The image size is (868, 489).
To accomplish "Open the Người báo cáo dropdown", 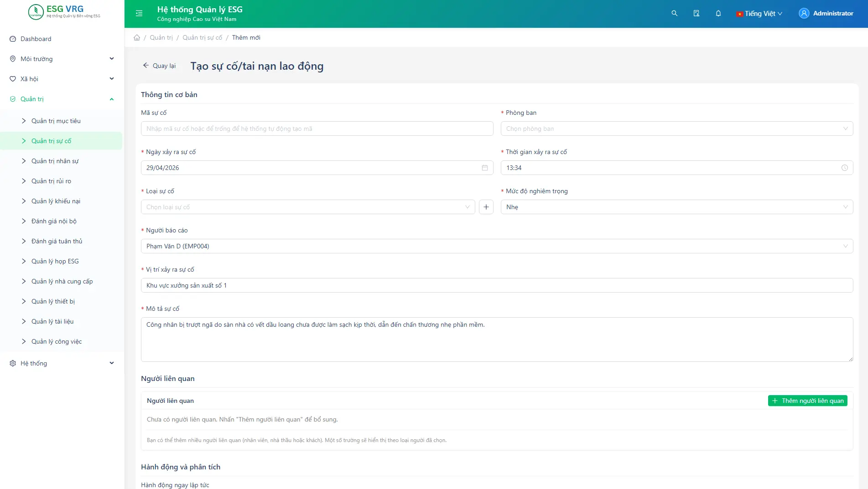I will pos(497,246).
